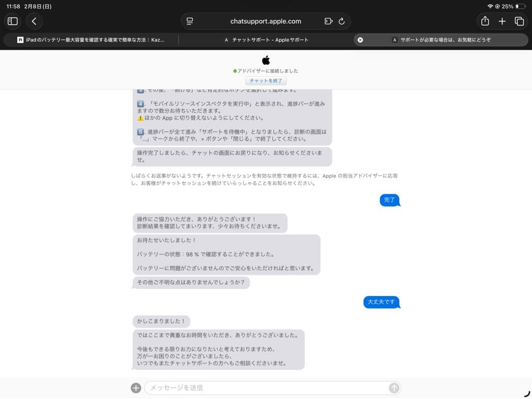This screenshot has height=399, width=532.
Task: Tap the 完了 blue message bubble
Action: point(390,200)
